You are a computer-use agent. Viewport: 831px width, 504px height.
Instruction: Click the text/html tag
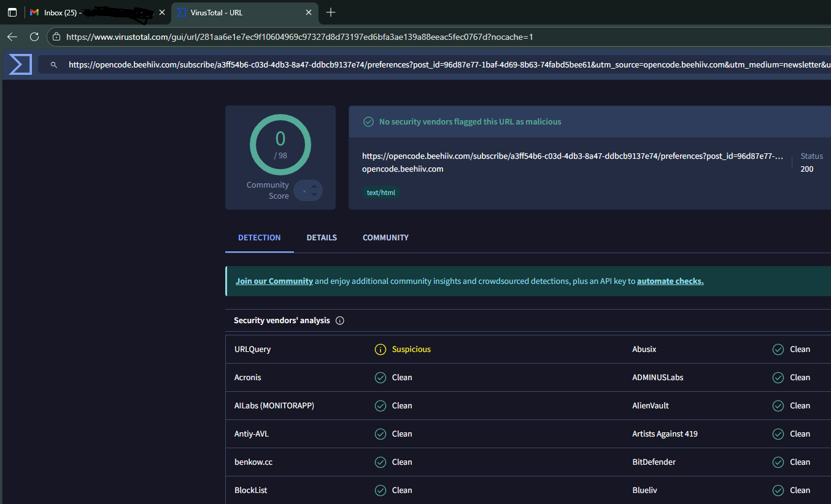(x=381, y=193)
